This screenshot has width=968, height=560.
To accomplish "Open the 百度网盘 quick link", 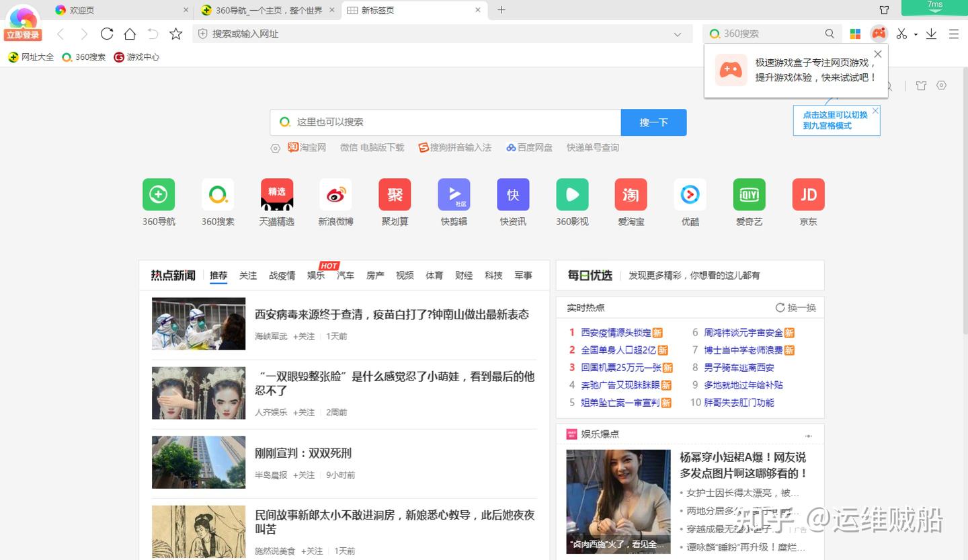I will click(530, 148).
